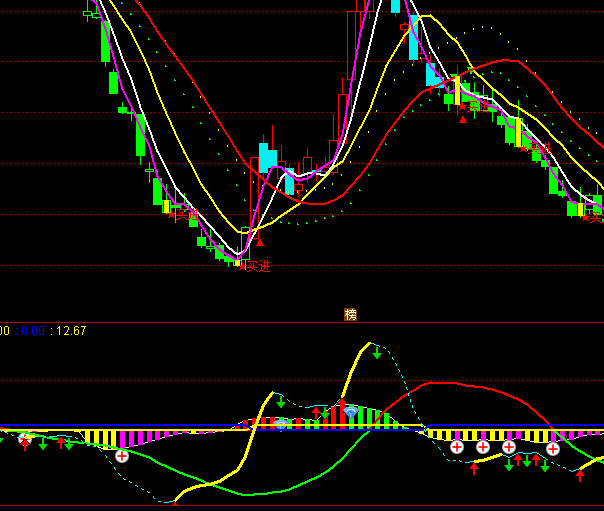Click the red up arrow at the far-right bottom
Viewport: 604px width, 511px height.
(580, 475)
